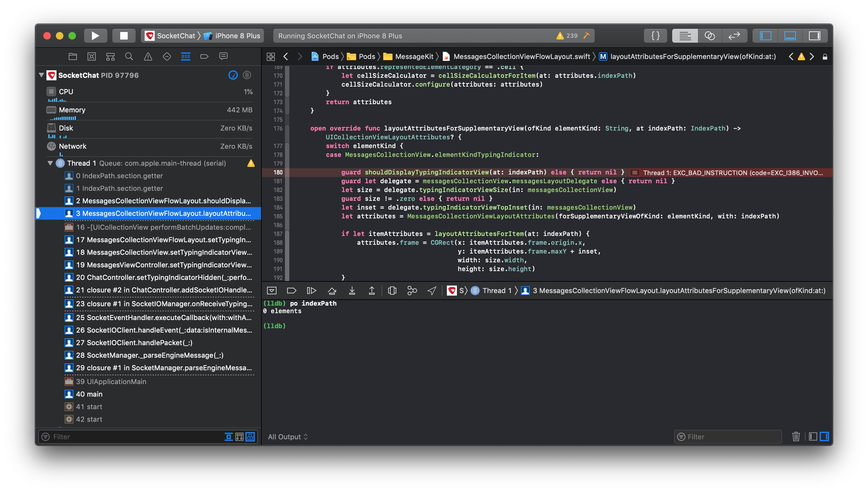
Task: Click the console Filter field
Action: (x=727, y=436)
